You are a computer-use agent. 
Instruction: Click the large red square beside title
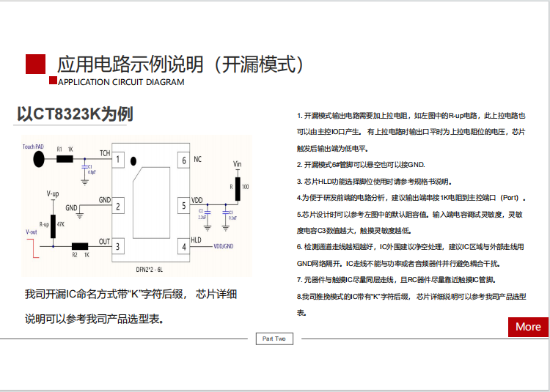click(35, 64)
